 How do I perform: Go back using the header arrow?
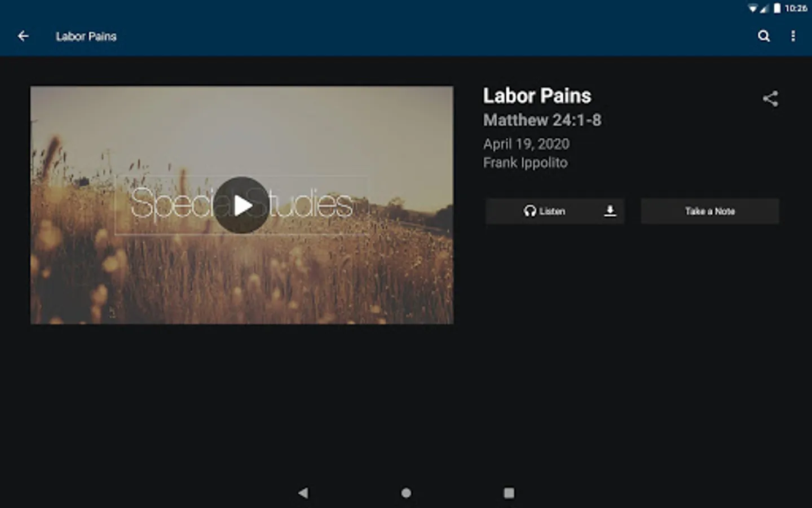pyautogui.click(x=23, y=36)
